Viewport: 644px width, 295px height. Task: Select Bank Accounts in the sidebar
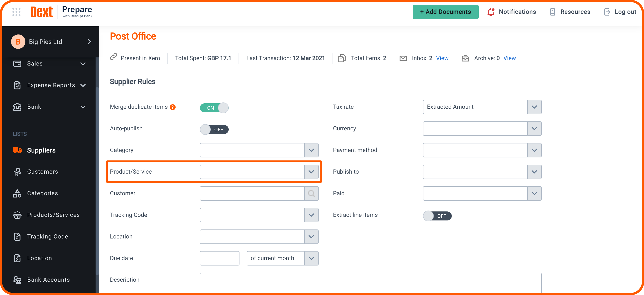49,279
